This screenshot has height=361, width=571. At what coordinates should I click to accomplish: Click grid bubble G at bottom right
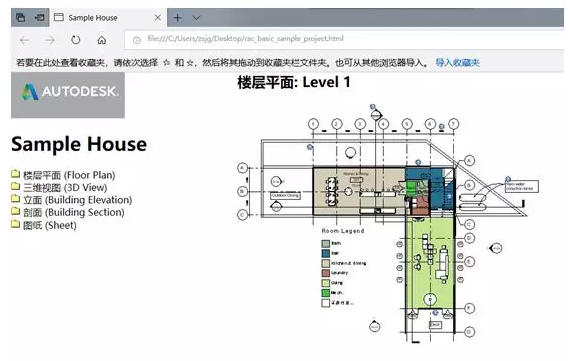coord(469,332)
